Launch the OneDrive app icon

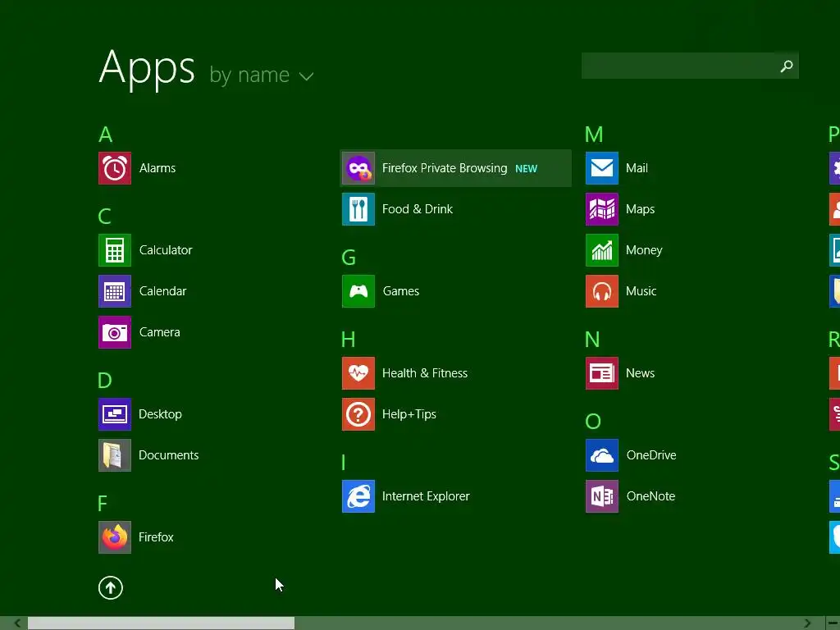[602, 455]
